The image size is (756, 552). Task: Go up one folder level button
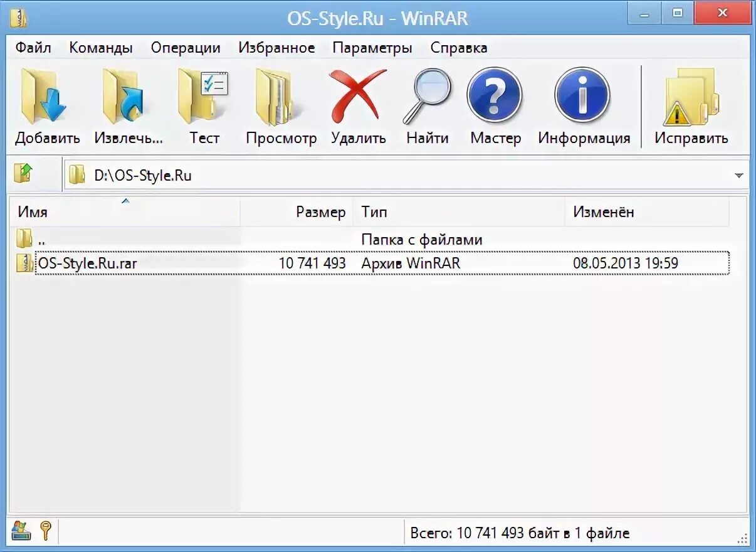(x=23, y=173)
